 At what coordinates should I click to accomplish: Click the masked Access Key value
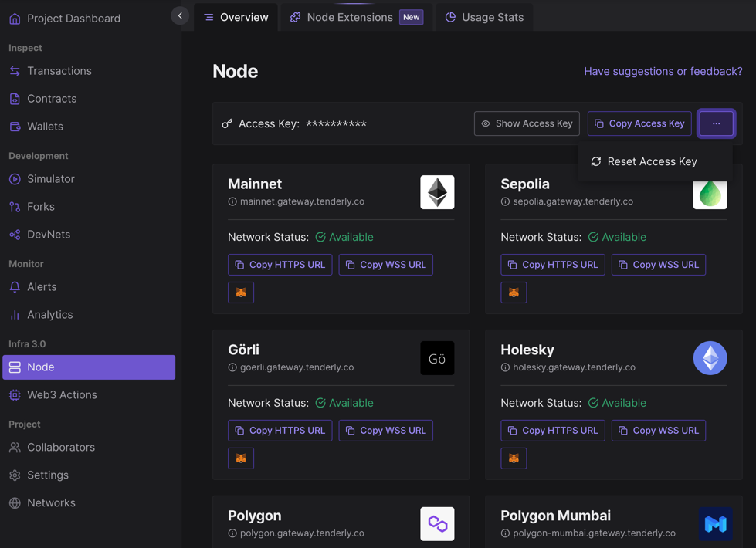tap(337, 123)
